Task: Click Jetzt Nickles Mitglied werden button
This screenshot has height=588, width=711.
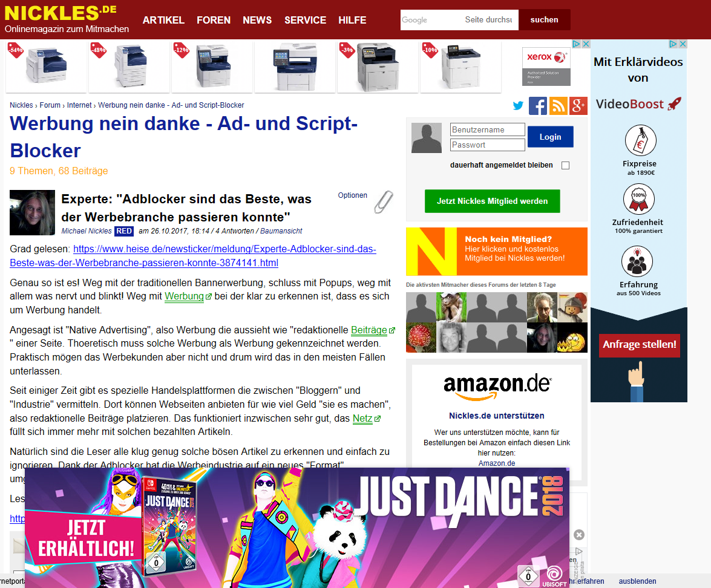Action: click(x=493, y=201)
